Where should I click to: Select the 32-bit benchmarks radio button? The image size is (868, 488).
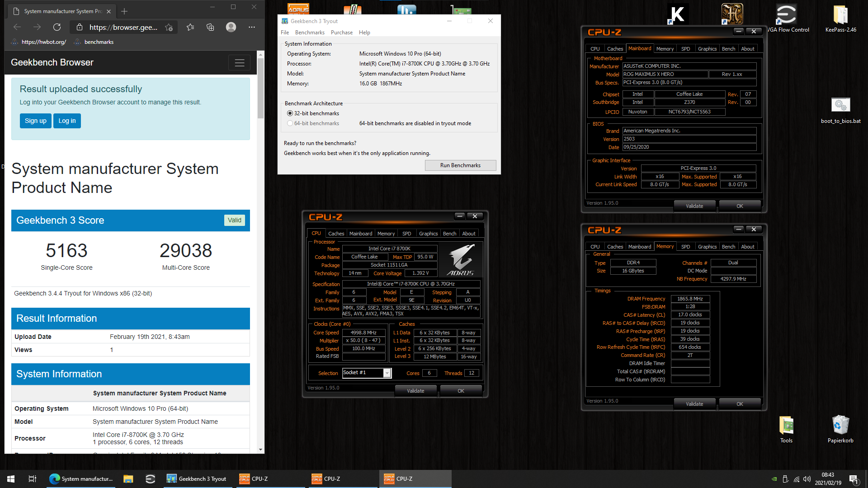290,113
